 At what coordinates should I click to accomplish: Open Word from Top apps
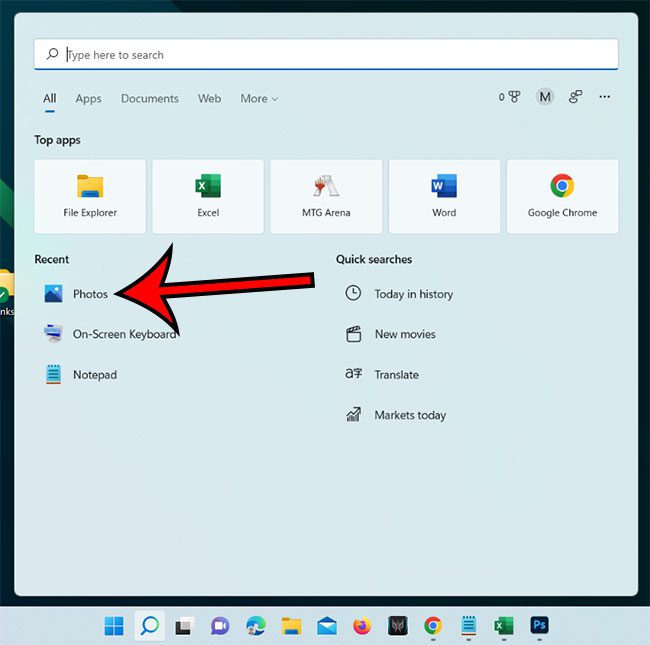pos(444,196)
